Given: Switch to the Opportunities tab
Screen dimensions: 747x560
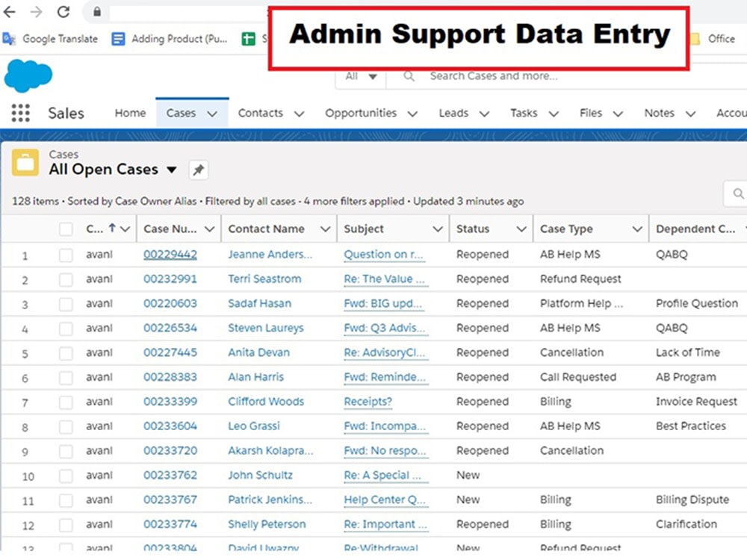Looking at the screenshot, I should pos(361,113).
